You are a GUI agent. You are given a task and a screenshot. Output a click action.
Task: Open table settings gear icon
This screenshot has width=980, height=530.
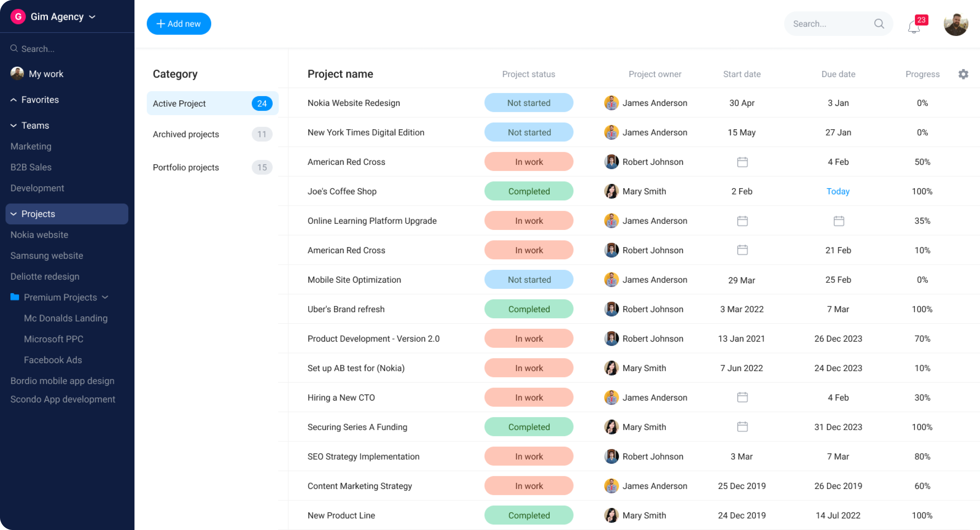point(963,74)
